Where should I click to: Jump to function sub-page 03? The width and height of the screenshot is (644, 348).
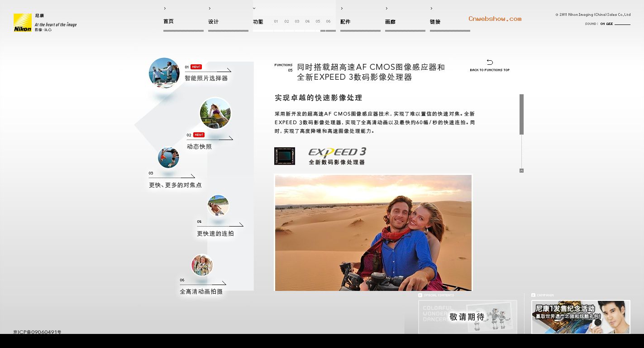coord(297,21)
